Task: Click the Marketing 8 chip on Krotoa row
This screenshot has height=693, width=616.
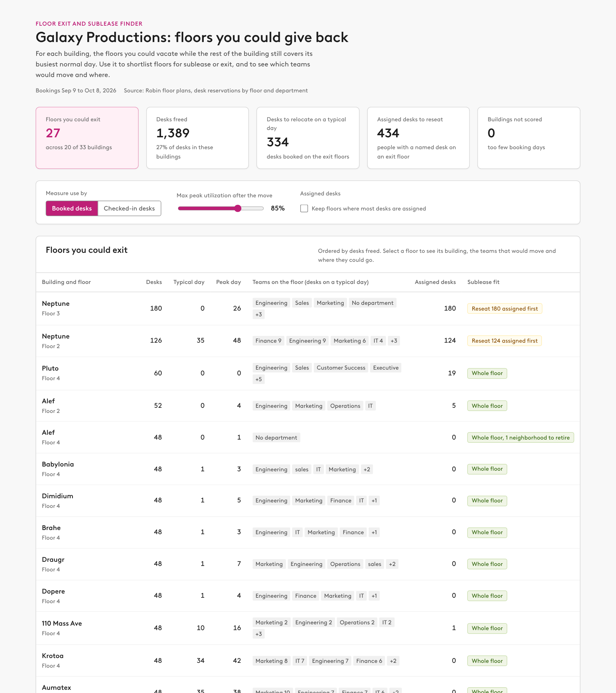Action: [271, 661]
